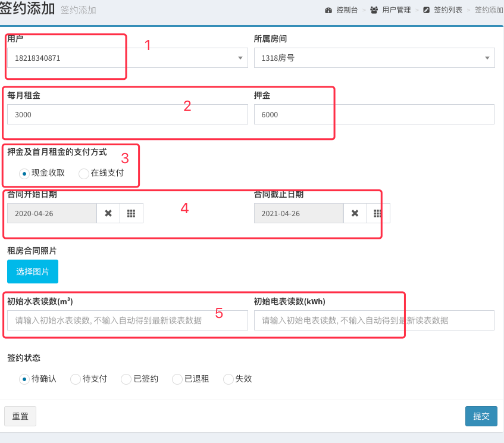The height and width of the screenshot is (443, 504).
Task: Select 已退租 signing status
Action: [x=177, y=379]
